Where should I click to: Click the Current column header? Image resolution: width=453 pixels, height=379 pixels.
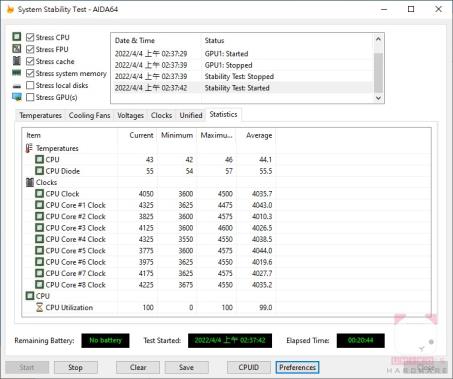pyautogui.click(x=137, y=135)
